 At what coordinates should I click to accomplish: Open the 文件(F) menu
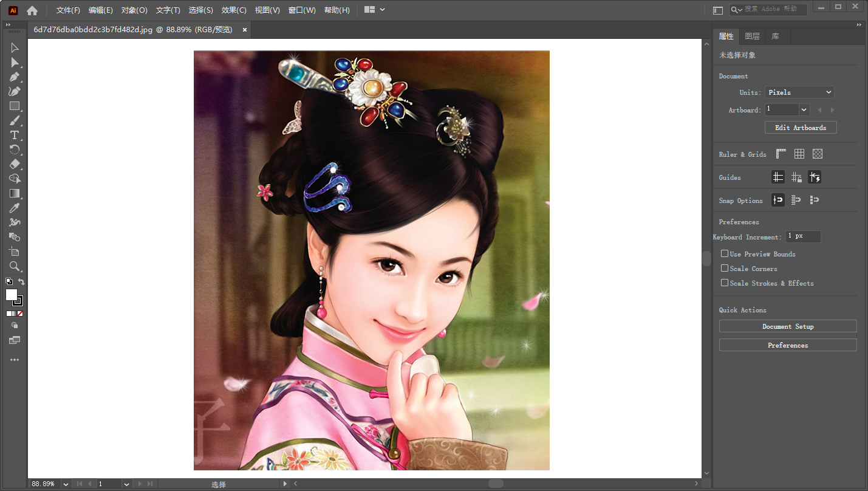point(68,10)
